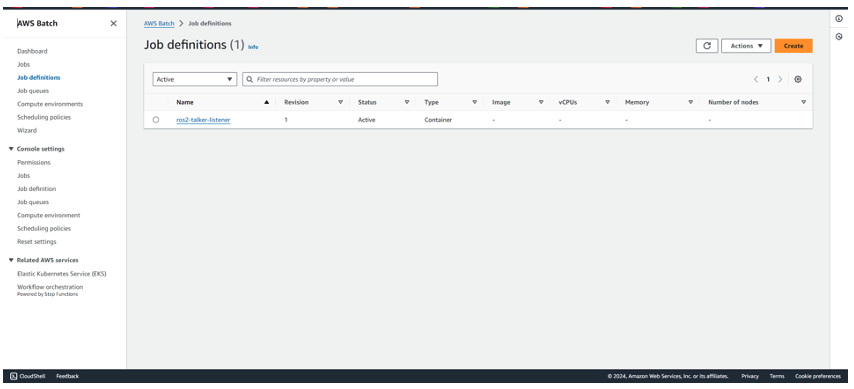
Task: Sort by Name ascending arrow
Action: (x=266, y=102)
